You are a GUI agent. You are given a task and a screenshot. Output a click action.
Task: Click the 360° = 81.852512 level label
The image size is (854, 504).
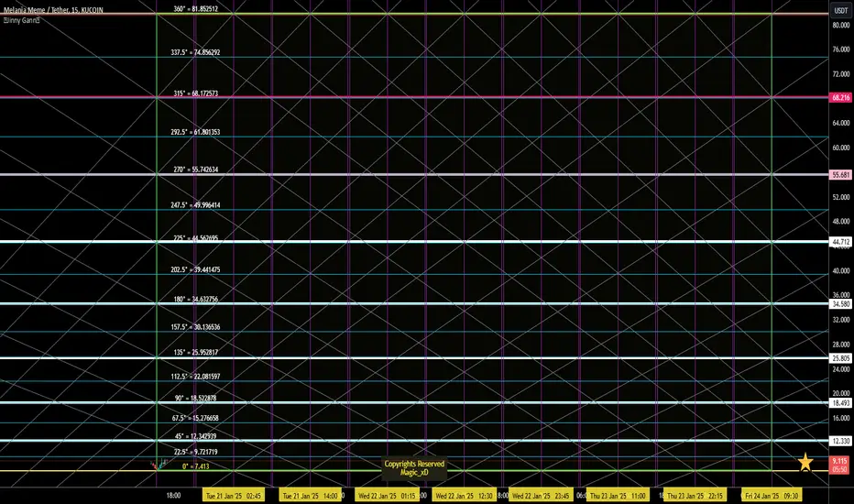(x=196, y=9)
